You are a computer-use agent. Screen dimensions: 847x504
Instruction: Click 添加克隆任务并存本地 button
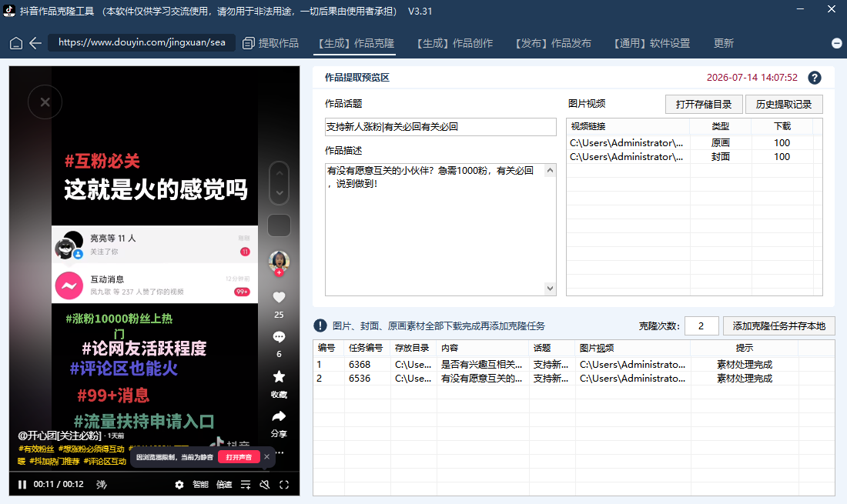pos(778,326)
